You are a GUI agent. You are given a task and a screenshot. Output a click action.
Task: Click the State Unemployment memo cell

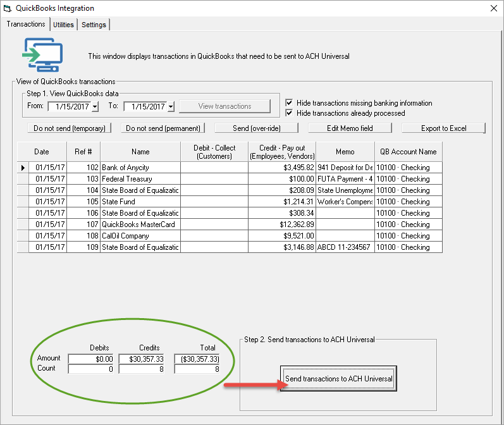click(345, 190)
